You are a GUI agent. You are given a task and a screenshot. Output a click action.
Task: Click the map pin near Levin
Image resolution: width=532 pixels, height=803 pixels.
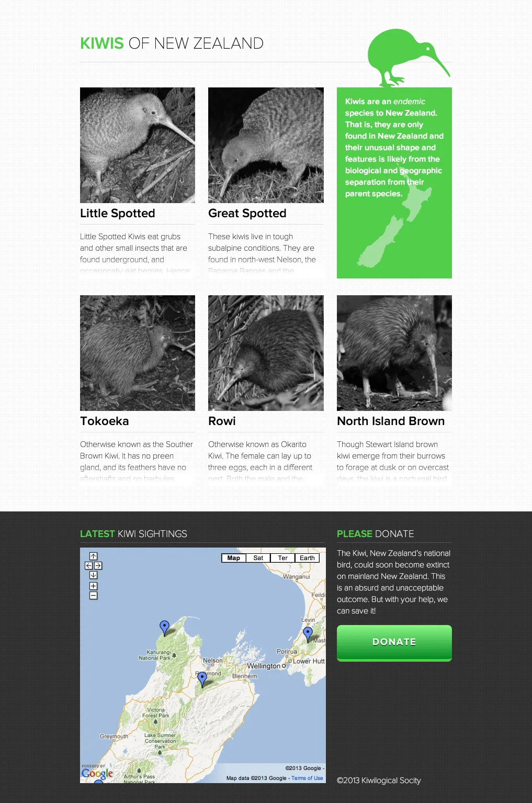pos(308,634)
